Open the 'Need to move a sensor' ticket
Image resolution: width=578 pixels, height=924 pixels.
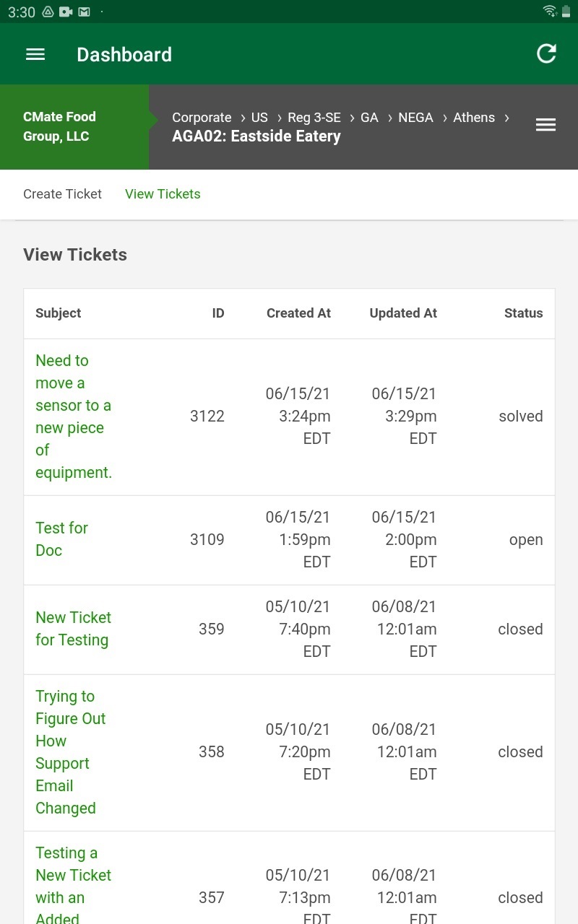[x=73, y=416]
